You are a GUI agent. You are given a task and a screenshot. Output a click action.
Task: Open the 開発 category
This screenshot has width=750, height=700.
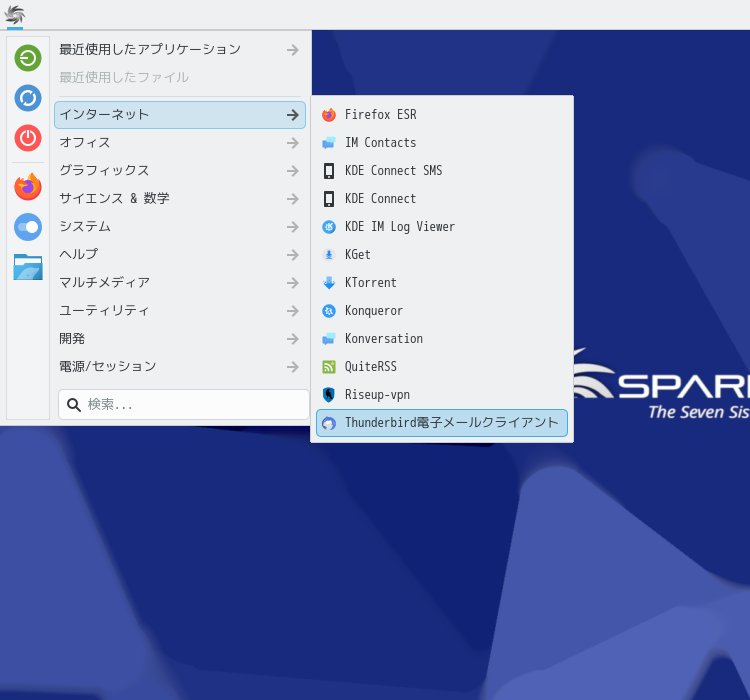(x=180, y=339)
